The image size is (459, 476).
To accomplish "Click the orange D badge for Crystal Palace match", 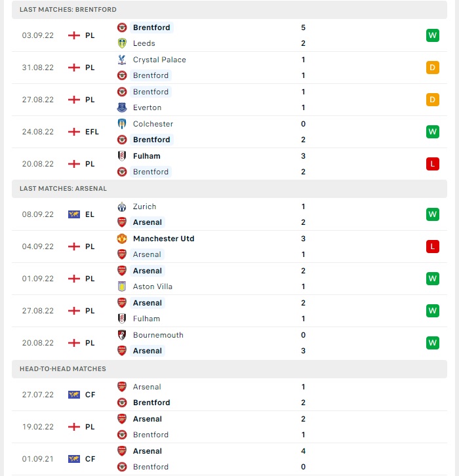I will (433, 68).
